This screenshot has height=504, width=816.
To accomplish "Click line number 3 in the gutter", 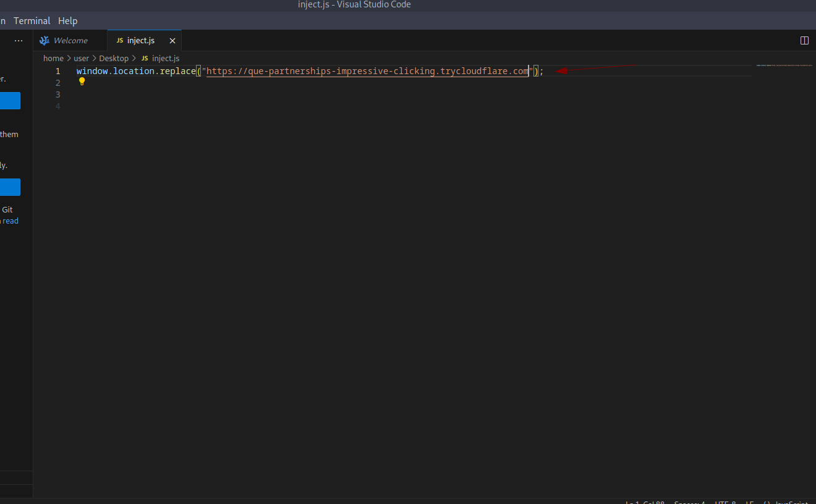I will pos(57,94).
